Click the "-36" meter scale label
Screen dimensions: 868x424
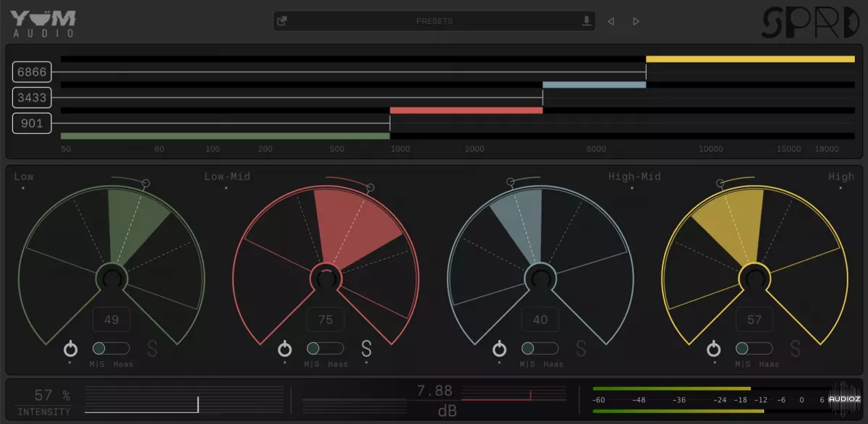[x=679, y=400]
